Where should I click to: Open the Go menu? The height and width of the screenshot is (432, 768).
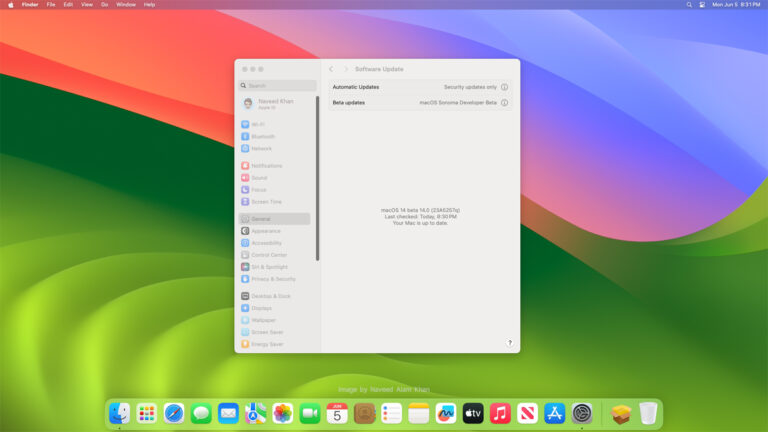(104, 4)
